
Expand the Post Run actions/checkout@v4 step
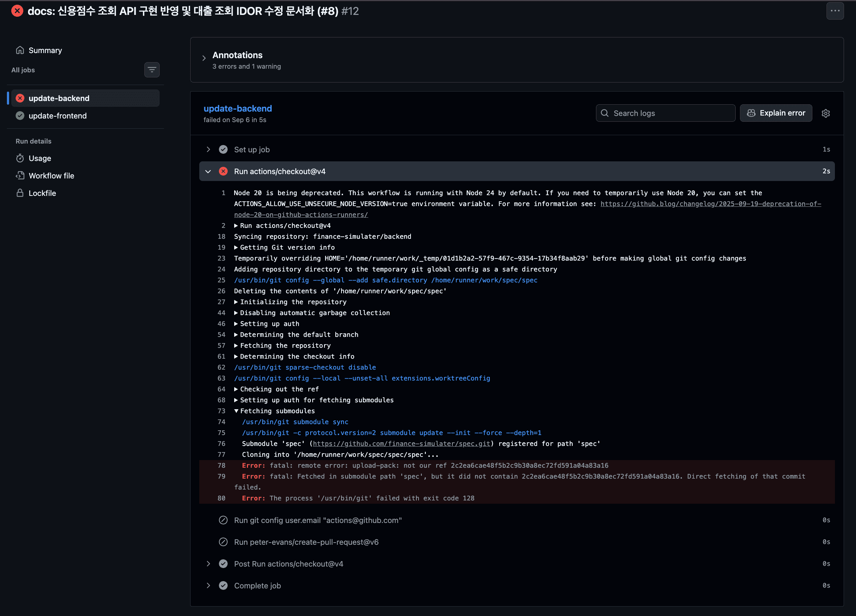pyautogui.click(x=517, y=564)
